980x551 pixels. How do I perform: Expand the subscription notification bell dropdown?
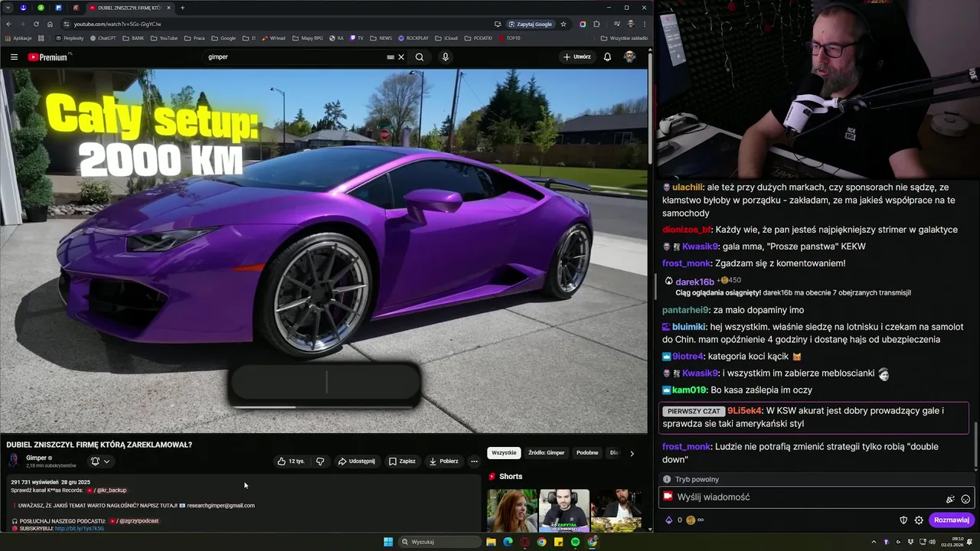pos(100,461)
